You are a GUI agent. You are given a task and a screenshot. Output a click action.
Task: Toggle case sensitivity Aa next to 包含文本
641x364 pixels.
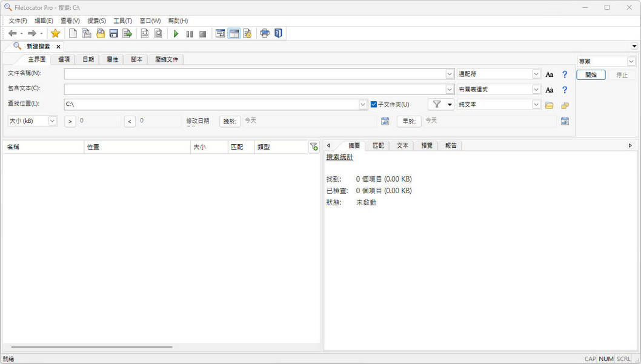point(549,90)
